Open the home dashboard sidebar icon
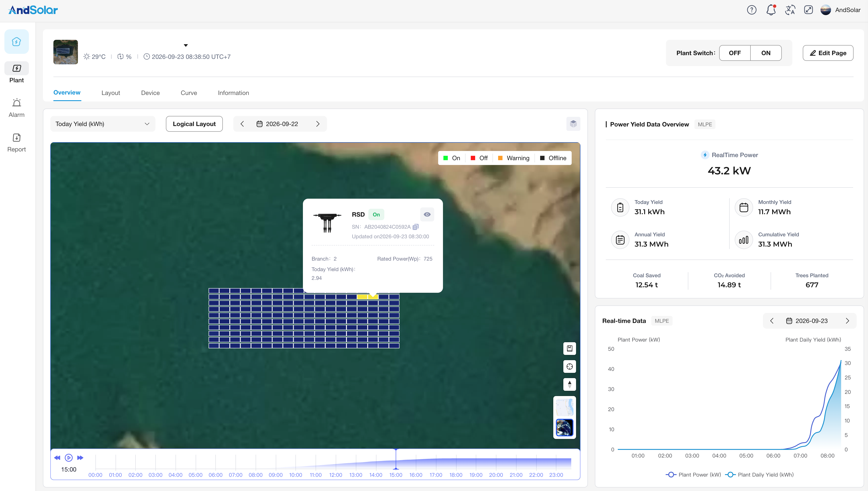 point(16,42)
